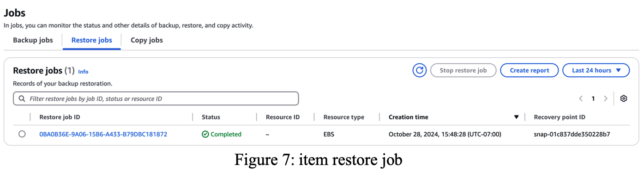Switch to the Copy jobs tab
Screen dimensions: 644x177
tap(146, 40)
